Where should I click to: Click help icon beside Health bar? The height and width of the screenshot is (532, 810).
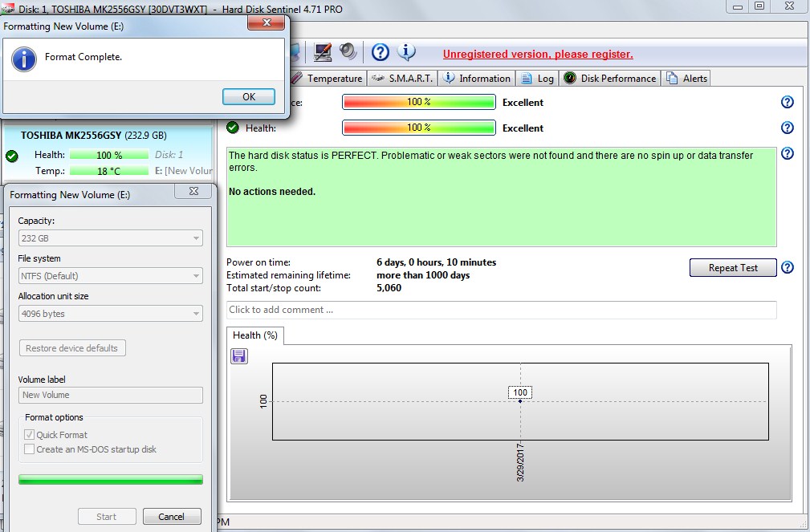point(788,127)
